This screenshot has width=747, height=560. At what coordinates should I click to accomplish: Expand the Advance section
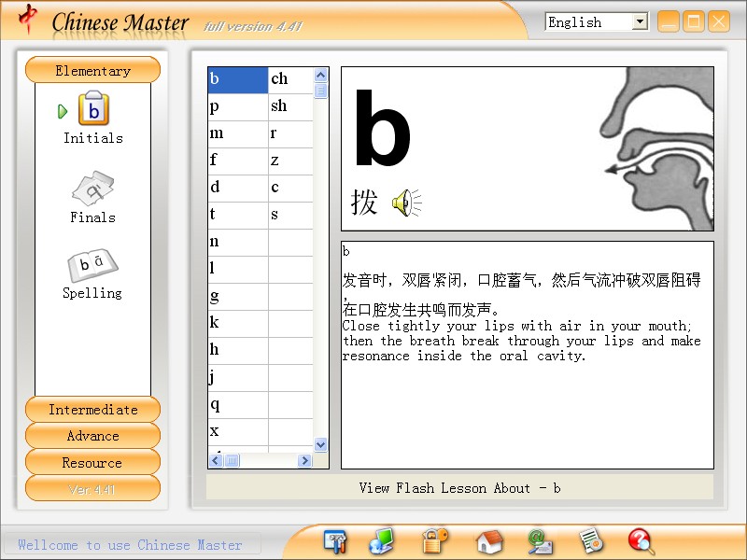click(92, 436)
